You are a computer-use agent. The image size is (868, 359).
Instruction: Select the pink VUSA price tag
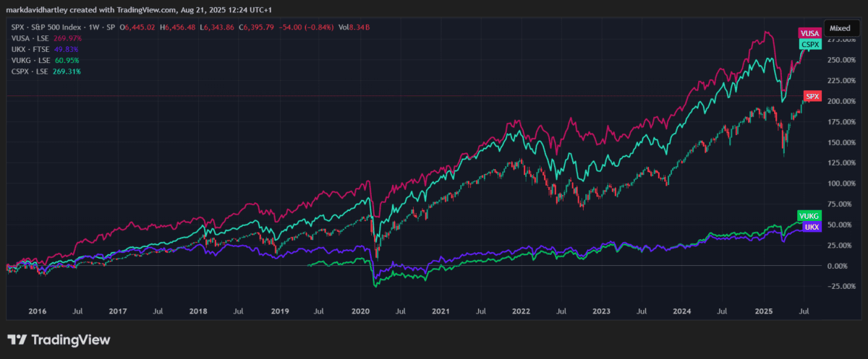point(809,33)
